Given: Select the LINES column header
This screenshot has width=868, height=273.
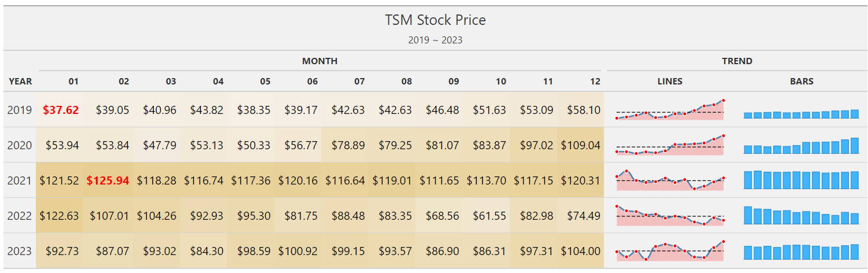Looking at the screenshot, I should pyautogui.click(x=670, y=82).
